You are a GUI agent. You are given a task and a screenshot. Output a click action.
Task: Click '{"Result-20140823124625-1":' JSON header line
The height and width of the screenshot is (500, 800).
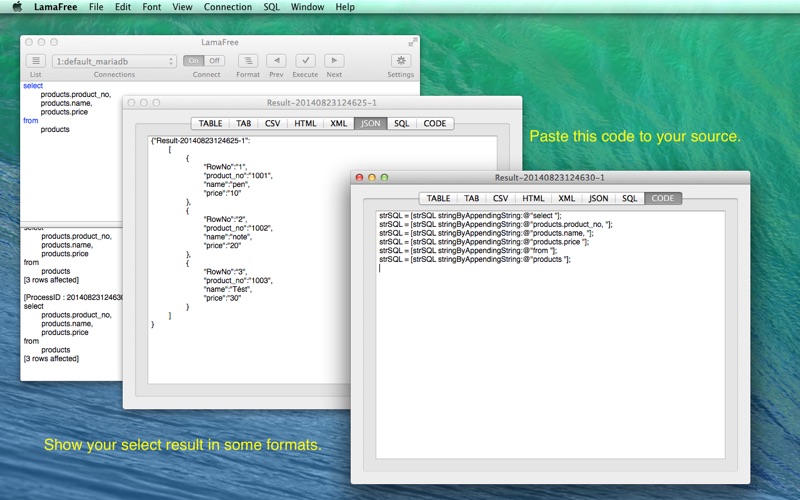click(x=201, y=140)
